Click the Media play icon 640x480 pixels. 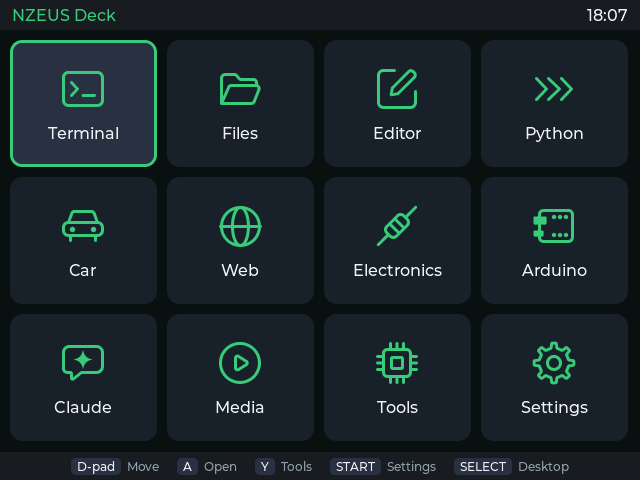[240, 363]
